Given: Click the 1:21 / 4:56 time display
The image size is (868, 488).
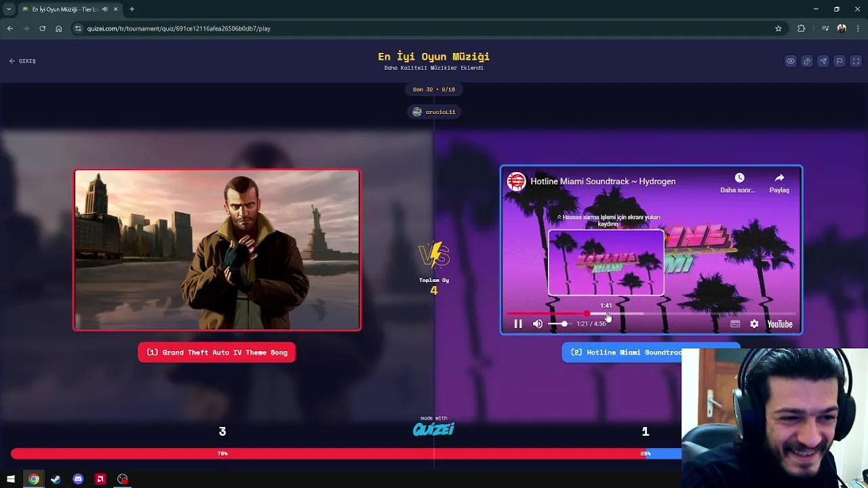Looking at the screenshot, I should pyautogui.click(x=591, y=324).
